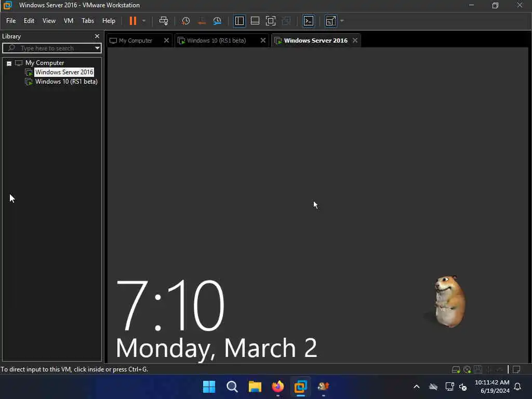Click the orange Revert to snapshot icon
This screenshot has width=532, height=399.
202,21
